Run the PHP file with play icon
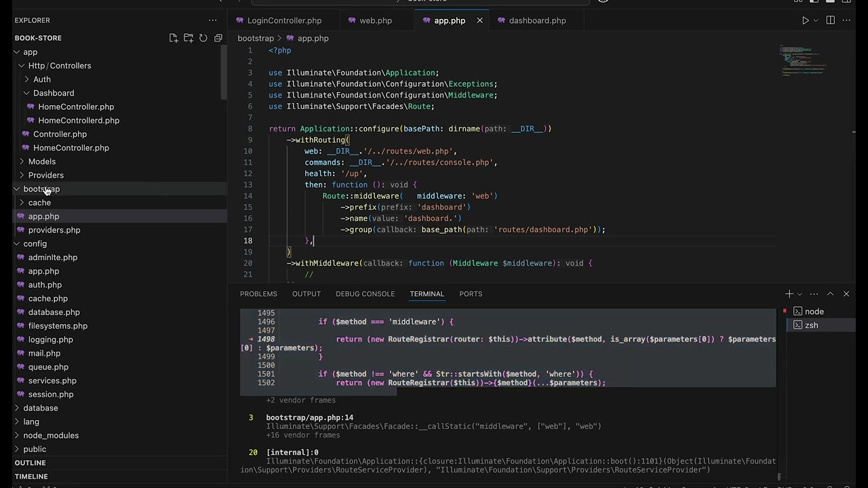868x488 pixels. tap(806, 20)
